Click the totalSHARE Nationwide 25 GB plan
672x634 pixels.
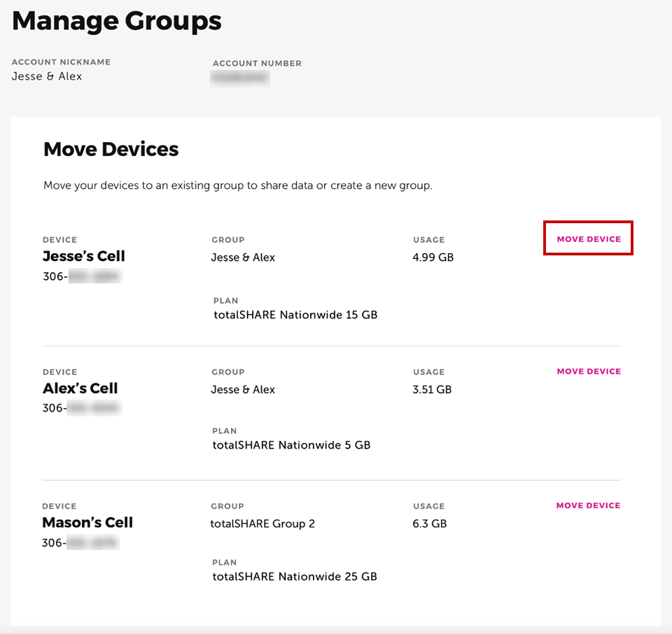(295, 576)
